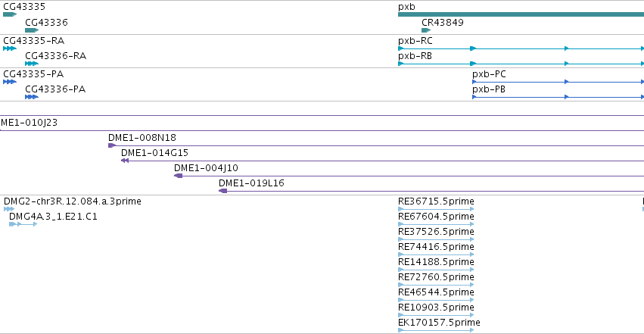Screen dimensions: 644x334
Task: Select the RE74416.5prime EST label
Action: [x=436, y=246]
